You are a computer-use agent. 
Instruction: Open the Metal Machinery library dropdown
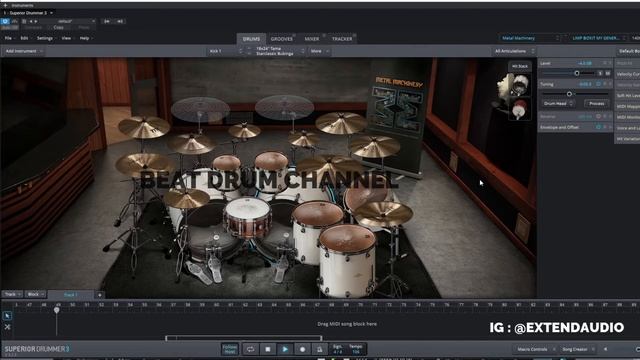click(x=529, y=38)
